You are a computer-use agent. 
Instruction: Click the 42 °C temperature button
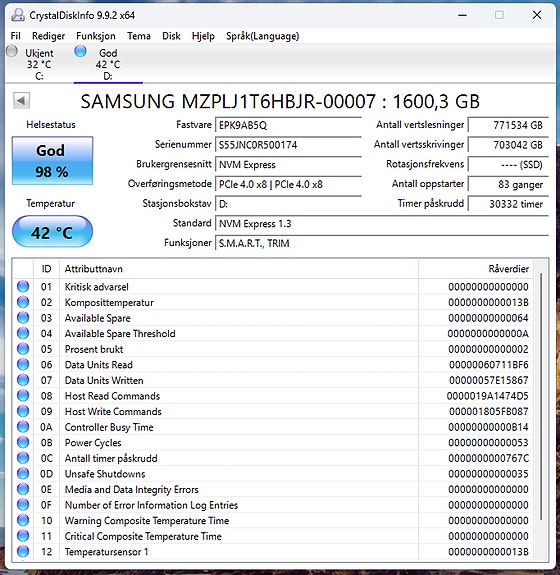coord(52,231)
